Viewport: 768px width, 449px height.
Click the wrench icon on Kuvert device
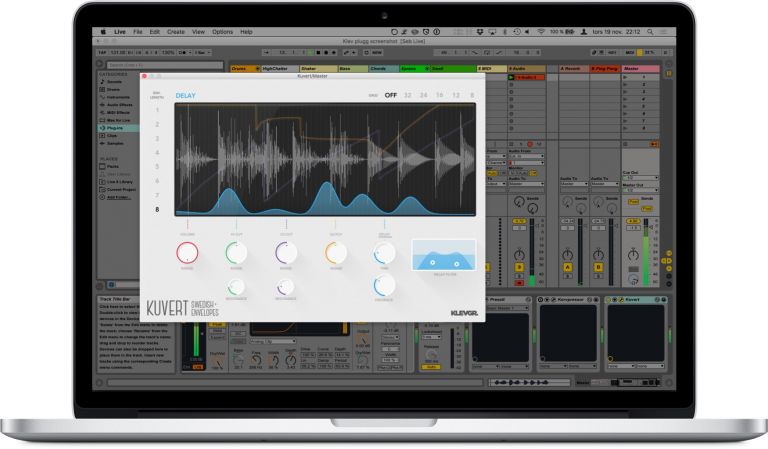[x=620, y=300]
